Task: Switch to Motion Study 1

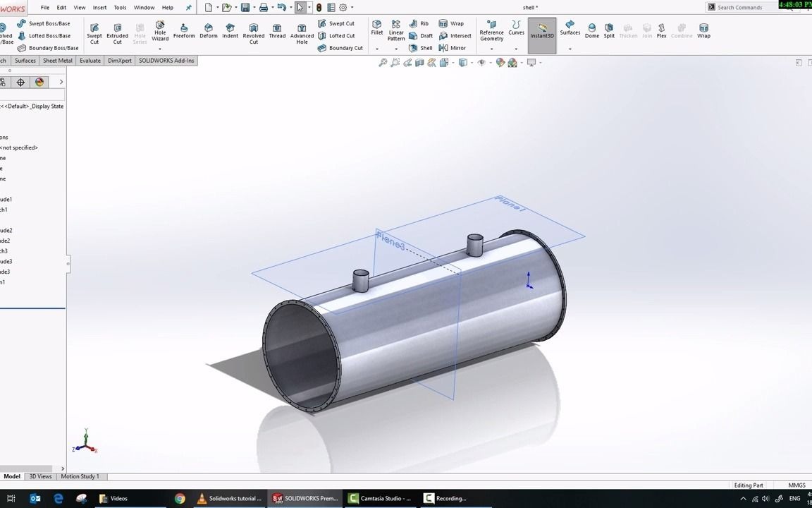Action: tap(80, 476)
